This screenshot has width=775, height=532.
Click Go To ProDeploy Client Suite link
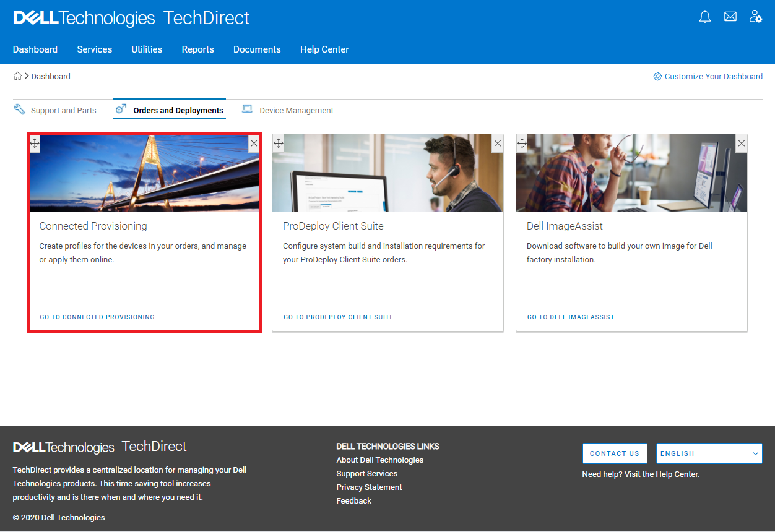tap(339, 317)
